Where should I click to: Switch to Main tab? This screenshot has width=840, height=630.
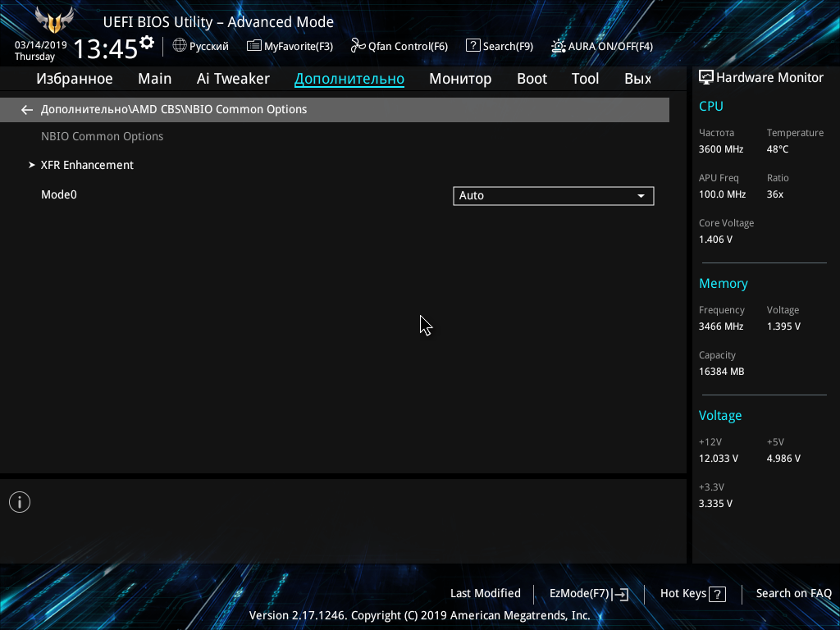(x=155, y=79)
